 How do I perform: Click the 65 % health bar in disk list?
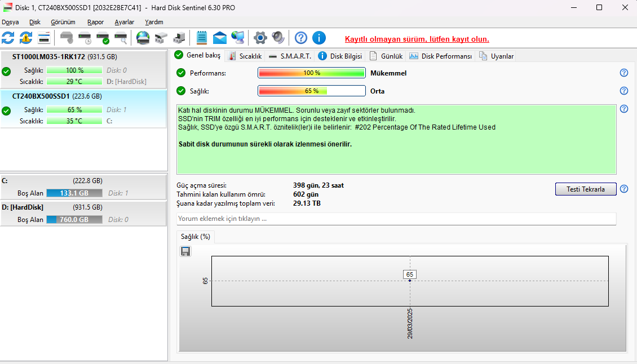pyautogui.click(x=74, y=110)
